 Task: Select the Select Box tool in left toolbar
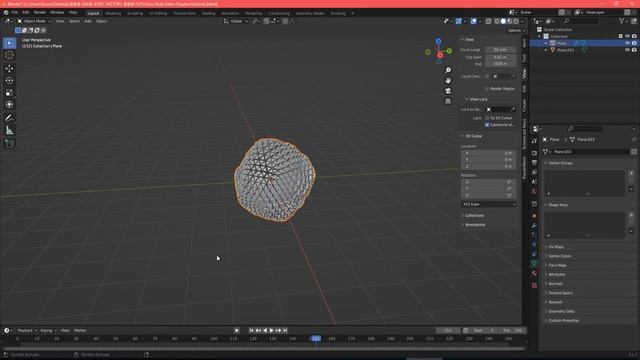(9, 43)
